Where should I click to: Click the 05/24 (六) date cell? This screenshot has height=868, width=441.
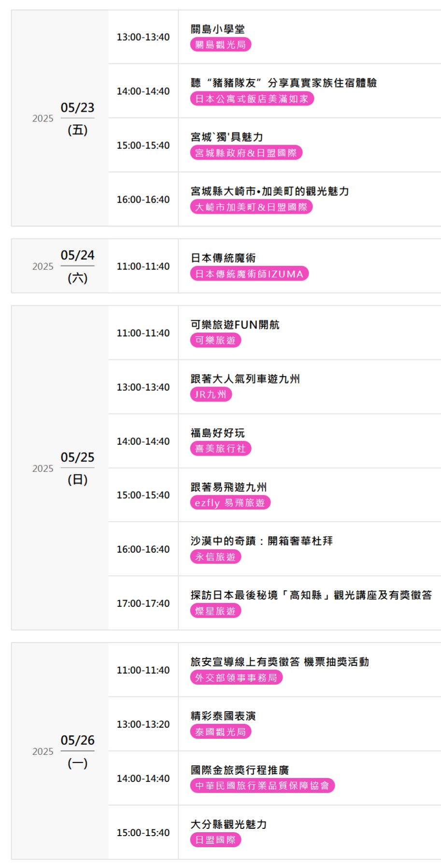coord(77,266)
